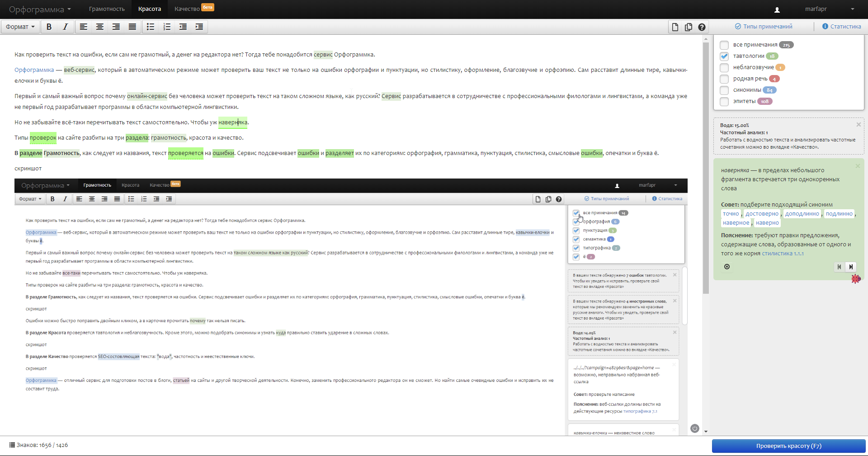
Task: Select the Красота tab
Action: [x=150, y=9]
